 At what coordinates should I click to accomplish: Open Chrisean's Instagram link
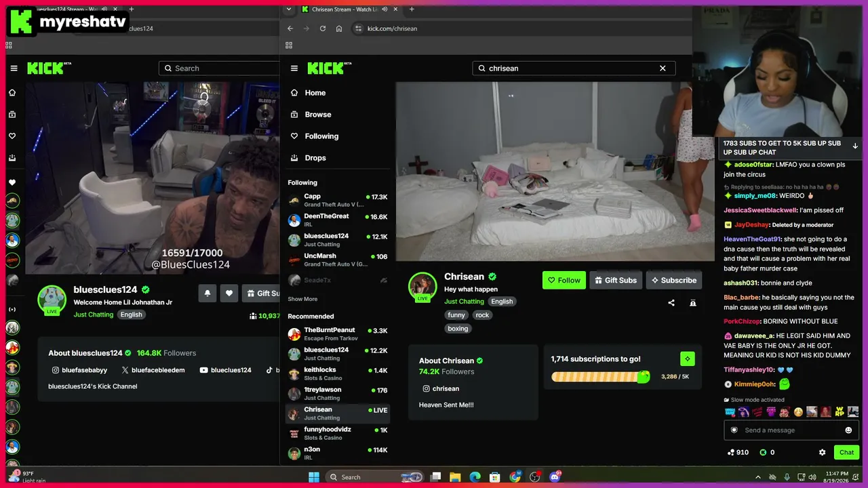(441, 389)
